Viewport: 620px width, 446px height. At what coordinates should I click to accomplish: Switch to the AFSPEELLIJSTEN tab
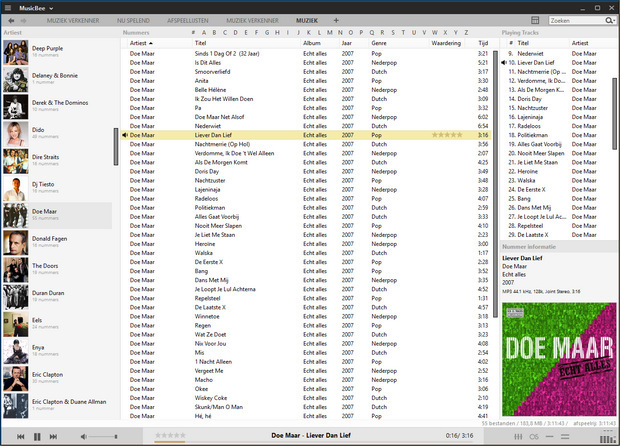[x=188, y=21]
